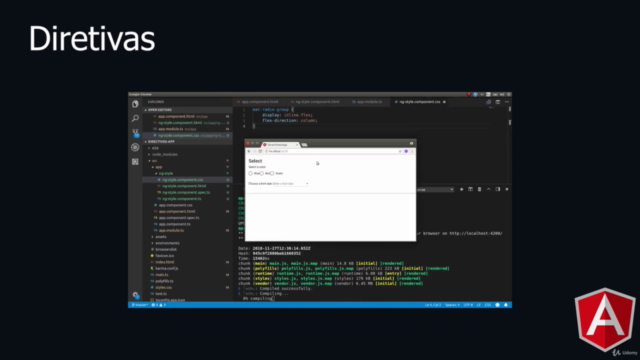Open the font size dropdown
This screenshot has width=640, height=360.
[x=291, y=184]
